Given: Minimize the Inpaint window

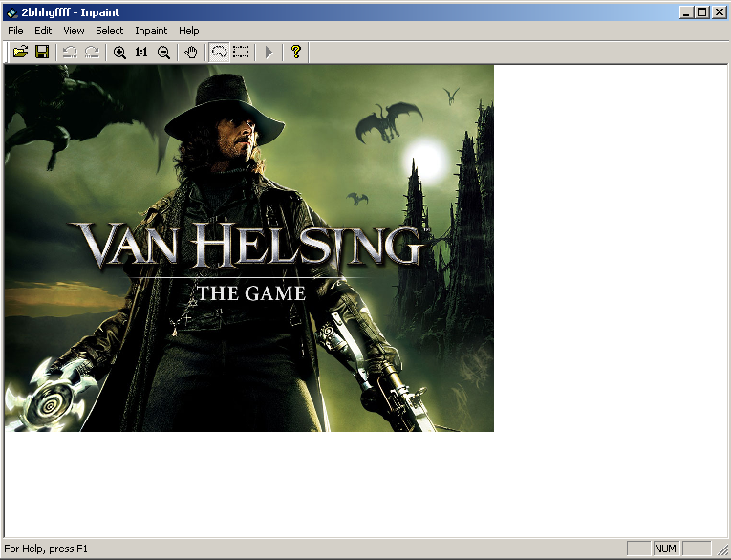Looking at the screenshot, I should click(685, 12).
